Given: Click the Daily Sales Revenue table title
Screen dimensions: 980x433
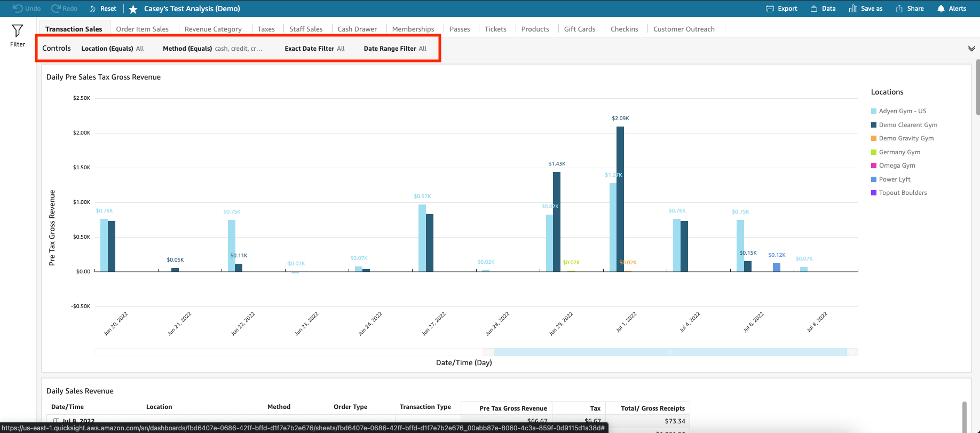Looking at the screenshot, I should coord(80,391).
